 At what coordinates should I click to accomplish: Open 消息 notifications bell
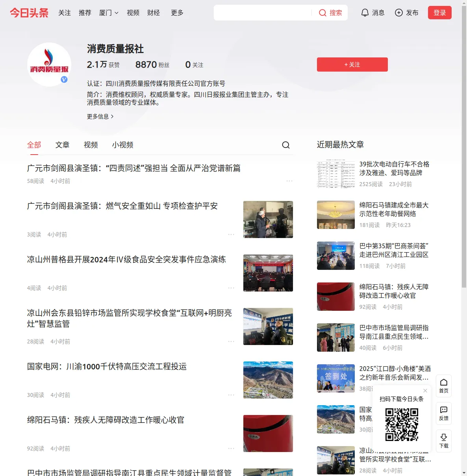372,13
